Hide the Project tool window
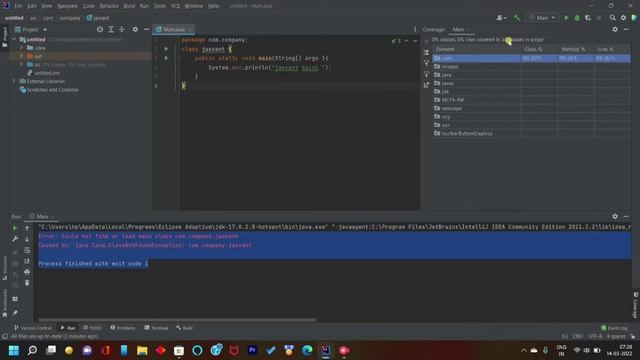The image size is (640, 360). (x=146, y=29)
